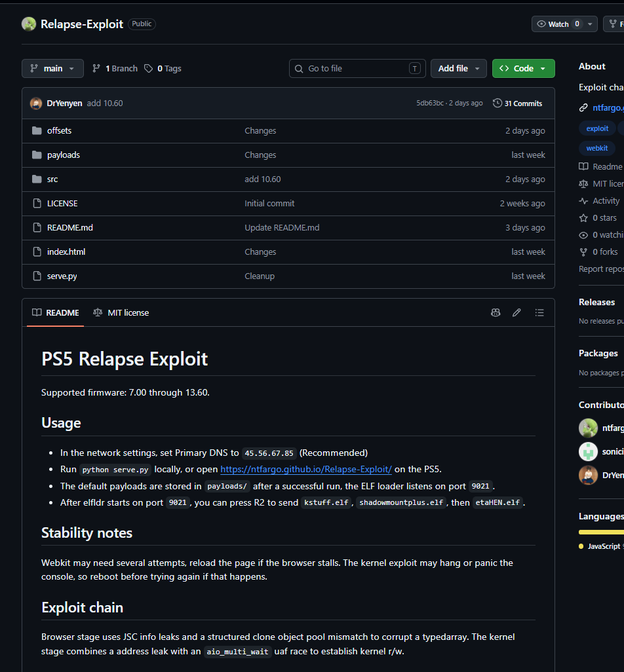Click the ntfargo link icon in About
This screenshot has height=672, width=624.
583,107
